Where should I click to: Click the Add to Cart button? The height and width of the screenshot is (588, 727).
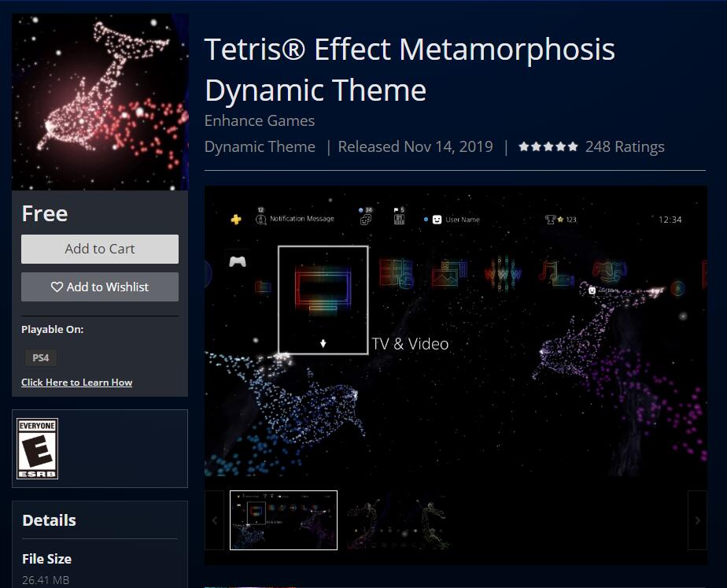pyautogui.click(x=100, y=249)
